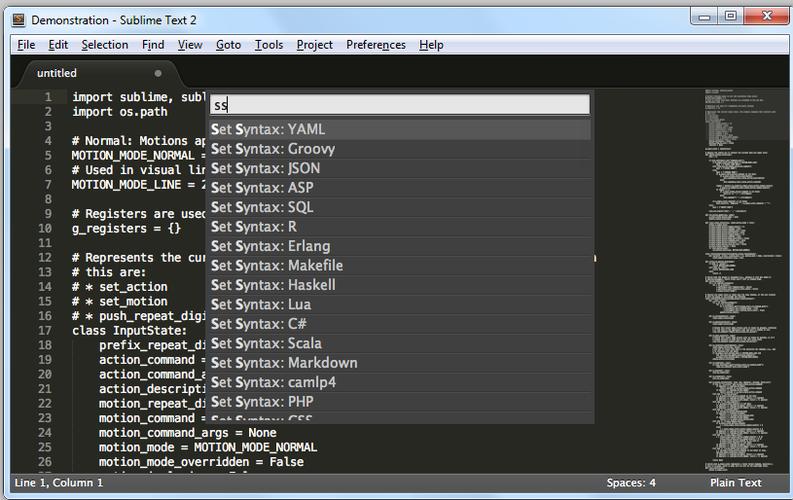Open the File menu
Screen dimensions: 793x500
(x=26, y=45)
